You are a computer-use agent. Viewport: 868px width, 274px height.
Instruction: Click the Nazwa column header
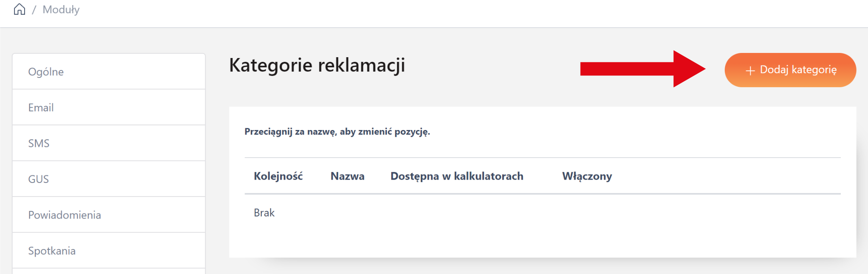pyautogui.click(x=347, y=176)
